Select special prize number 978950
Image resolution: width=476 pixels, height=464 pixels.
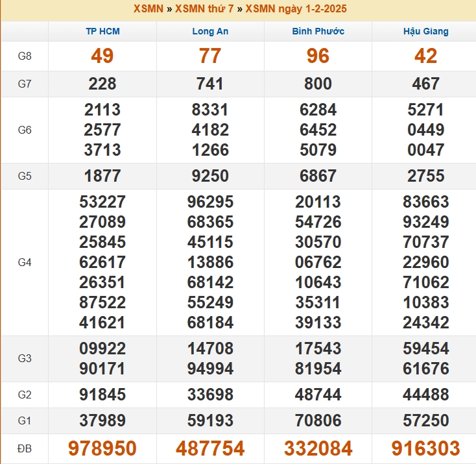[102, 448]
